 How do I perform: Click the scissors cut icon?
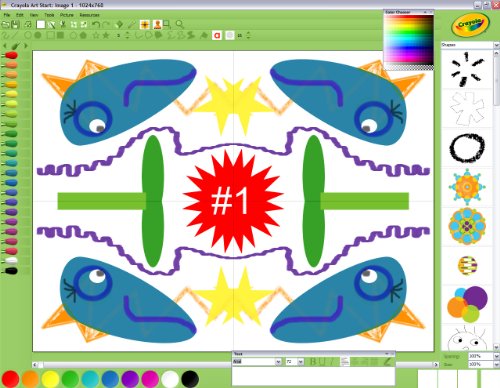[x=63, y=24]
